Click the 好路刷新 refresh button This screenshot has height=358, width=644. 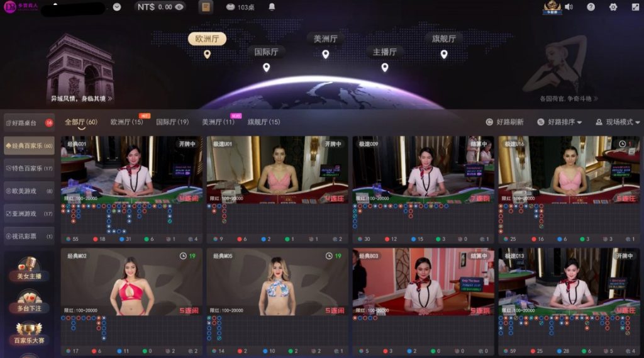(x=504, y=122)
